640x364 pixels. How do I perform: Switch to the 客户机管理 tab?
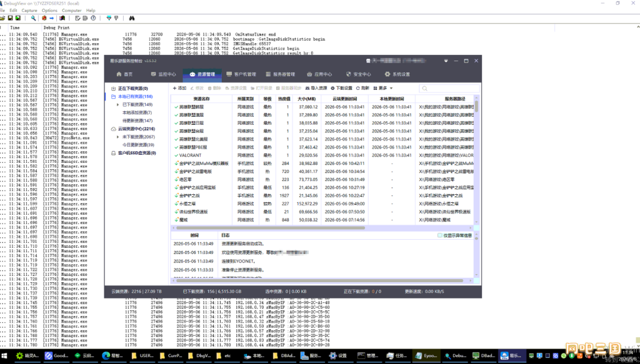click(241, 74)
